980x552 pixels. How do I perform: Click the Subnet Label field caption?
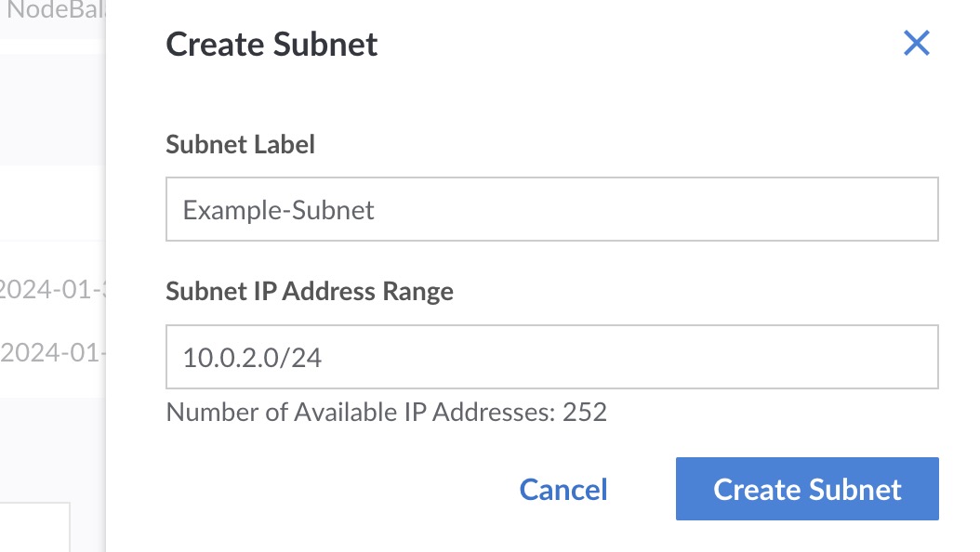(240, 145)
